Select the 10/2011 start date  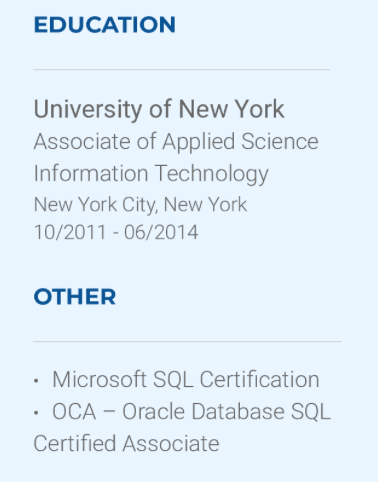pyautogui.click(x=70, y=232)
